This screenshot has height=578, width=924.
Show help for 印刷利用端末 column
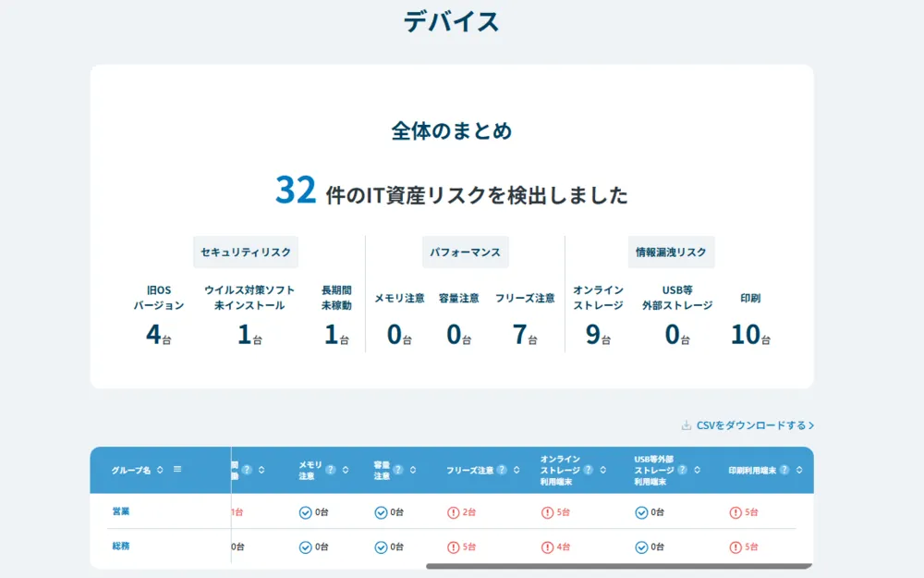click(784, 470)
